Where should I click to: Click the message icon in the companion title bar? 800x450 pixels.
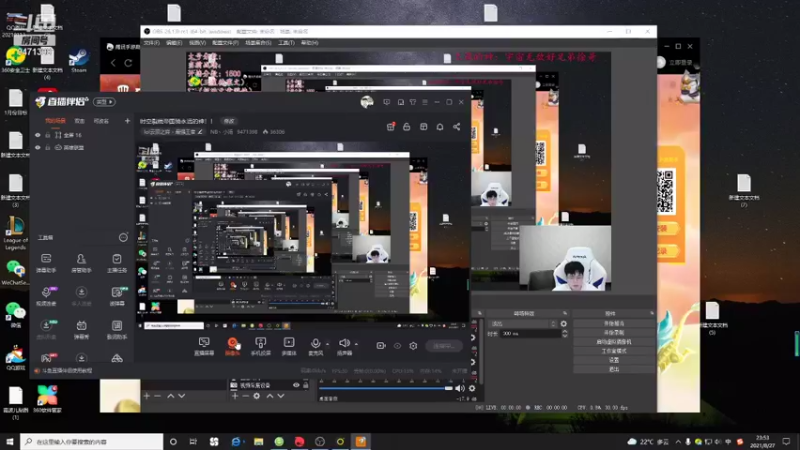click(387, 102)
